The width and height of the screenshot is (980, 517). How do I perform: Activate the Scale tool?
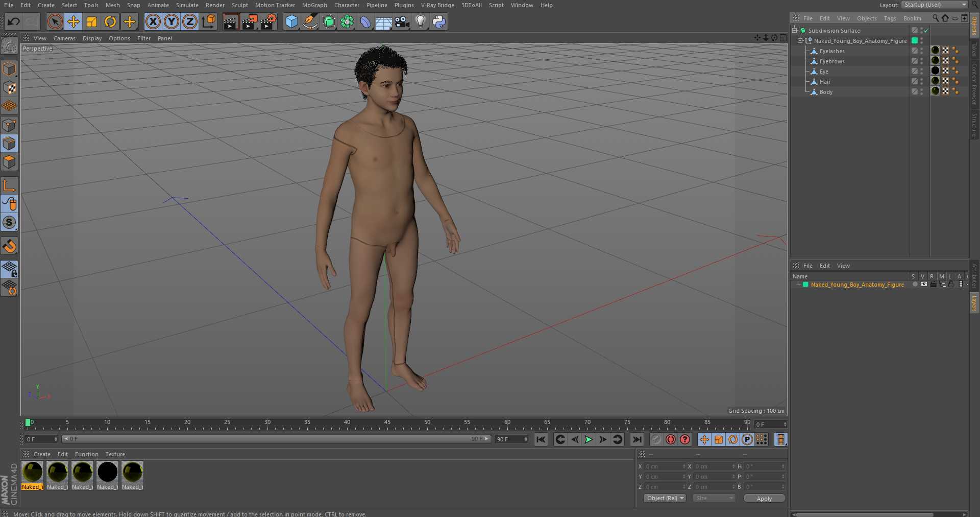[x=92, y=21]
